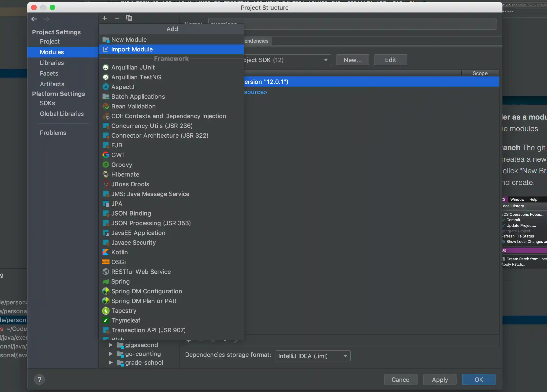Viewport: 547px width, 392px height.
Task: Open help via the question mark icon
Action: [x=40, y=379]
